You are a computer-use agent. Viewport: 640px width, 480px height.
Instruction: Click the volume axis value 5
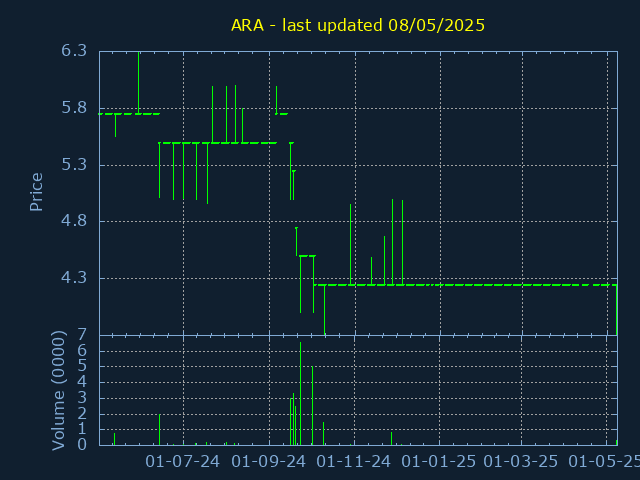(x=82, y=366)
